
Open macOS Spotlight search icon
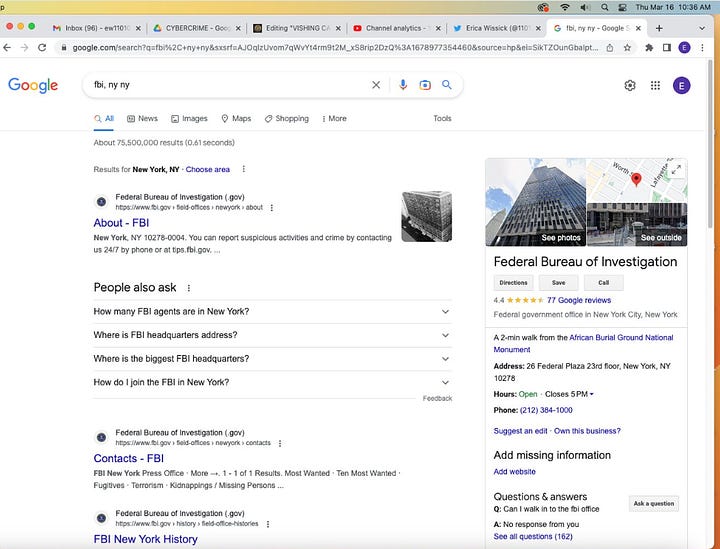605,7
